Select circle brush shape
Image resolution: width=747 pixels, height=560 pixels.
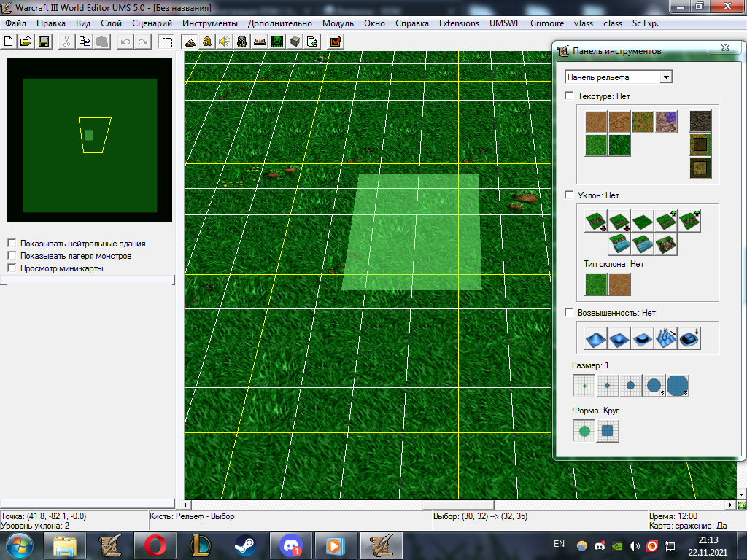pyautogui.click(x=584, y=431)
